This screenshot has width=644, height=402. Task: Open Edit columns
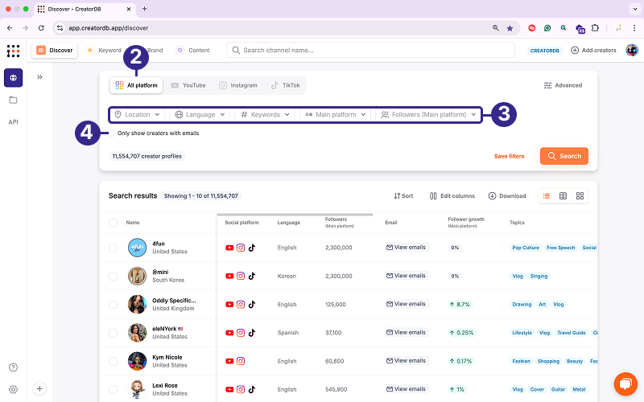tap(452, 196)
